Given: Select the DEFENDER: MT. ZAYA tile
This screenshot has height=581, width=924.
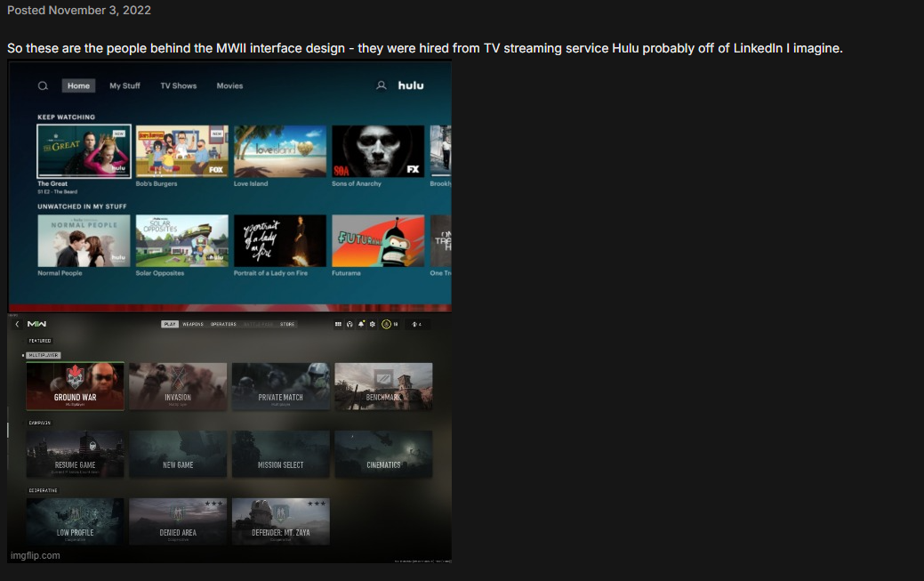Looking at the screenshot, I should [x=280, y=521].
